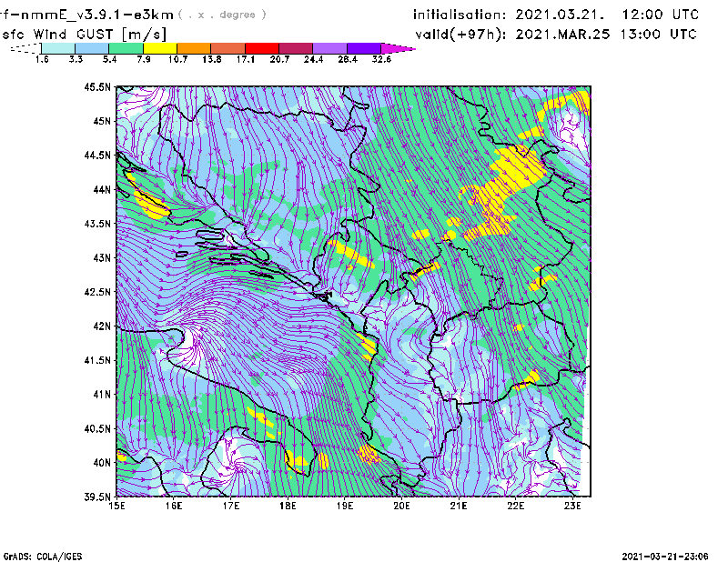This screenshot has width=728, height=562.
Task: Click the dashed white arrow below 1.6
Action: pos(25,48)
